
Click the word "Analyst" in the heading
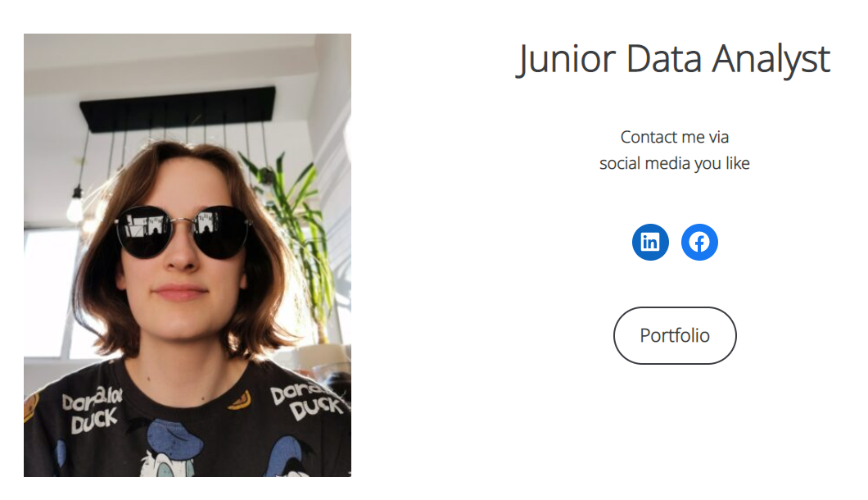771,59
